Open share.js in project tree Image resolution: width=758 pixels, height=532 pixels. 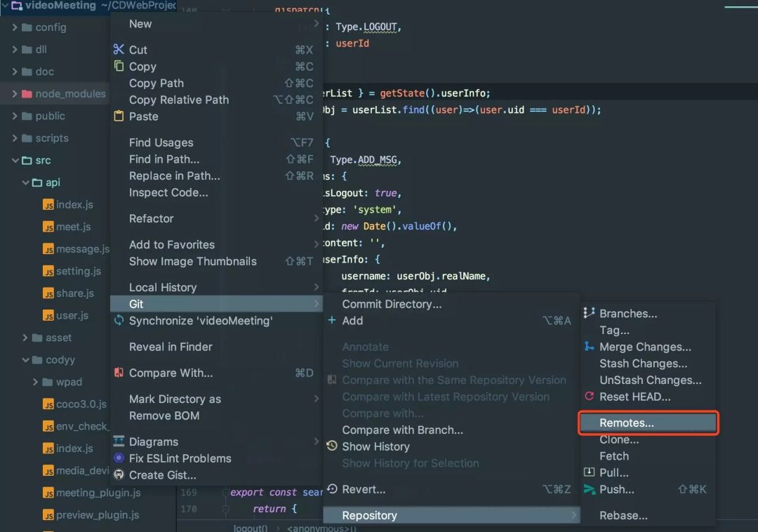click(75, 293)
